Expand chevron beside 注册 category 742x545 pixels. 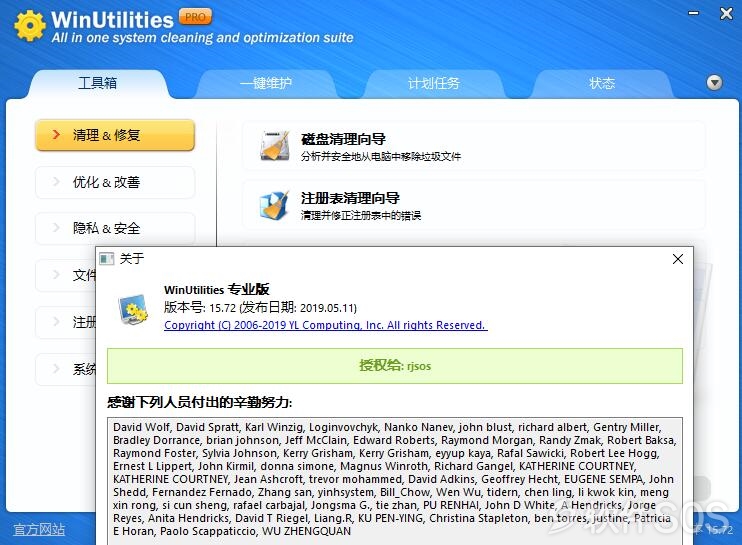tap(56, 322)
